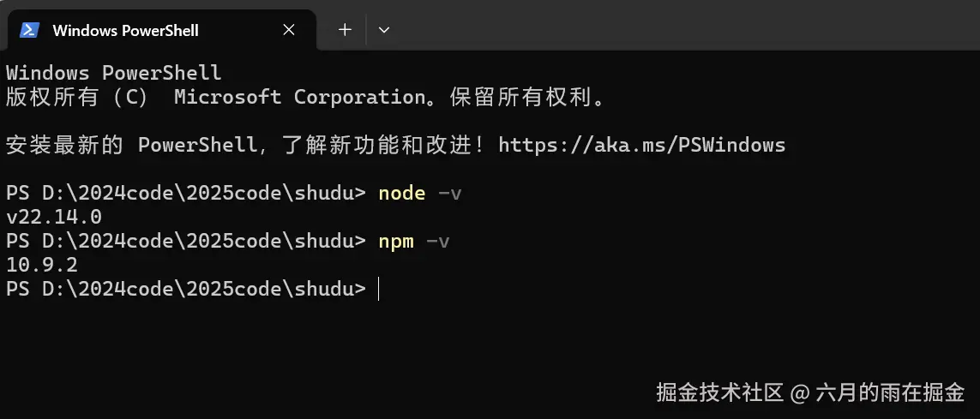Click the '安装最新的 PowerShell' message text
This screenshot has width=980, height=419.
130,145
